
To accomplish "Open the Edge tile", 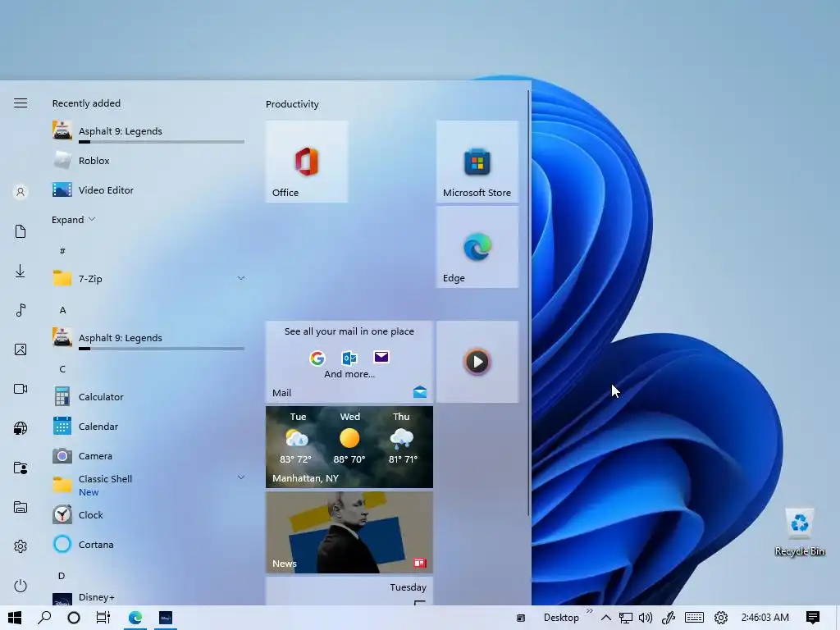I will coord(477,247).
